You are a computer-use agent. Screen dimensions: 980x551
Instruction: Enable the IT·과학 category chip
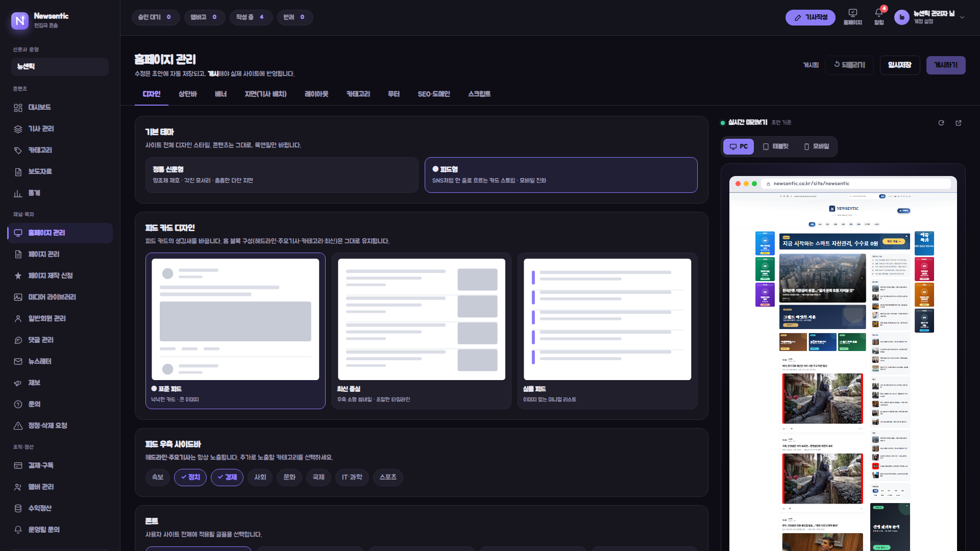point(352,478)
